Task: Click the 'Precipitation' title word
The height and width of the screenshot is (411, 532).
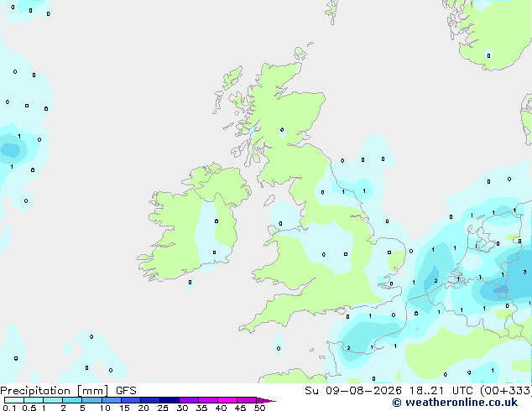Action: coord(35,391)
